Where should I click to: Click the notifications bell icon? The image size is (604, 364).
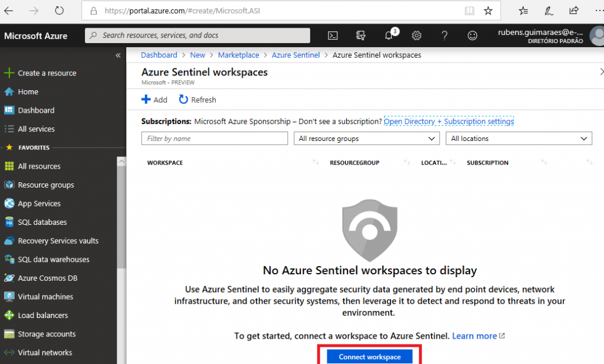point(389,35)
